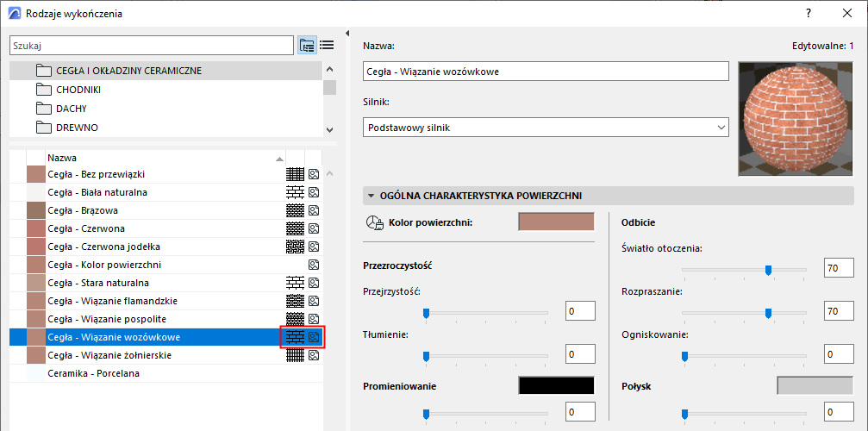Click texture icon for Cegła - Brązowa

[314, 211]
